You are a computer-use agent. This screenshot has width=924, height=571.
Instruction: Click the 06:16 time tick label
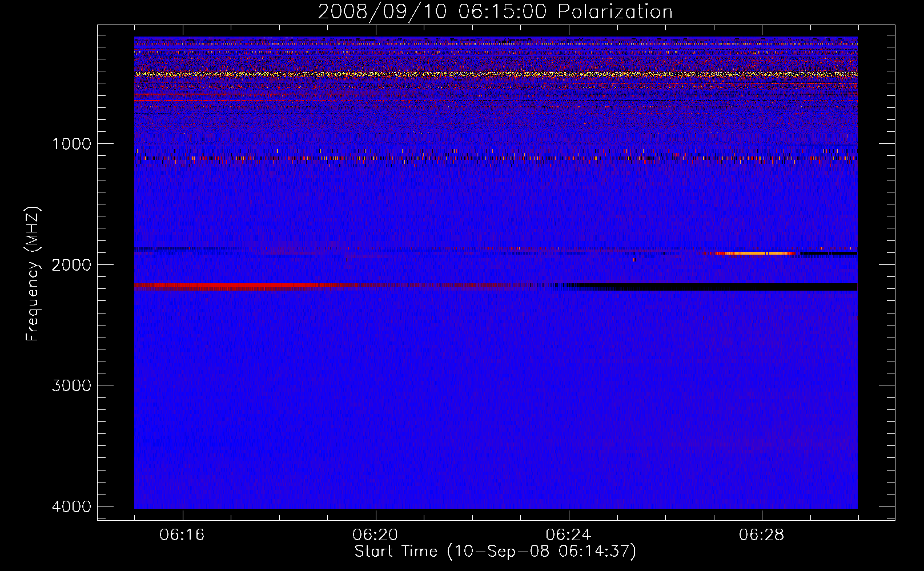[x=182, y=535]
